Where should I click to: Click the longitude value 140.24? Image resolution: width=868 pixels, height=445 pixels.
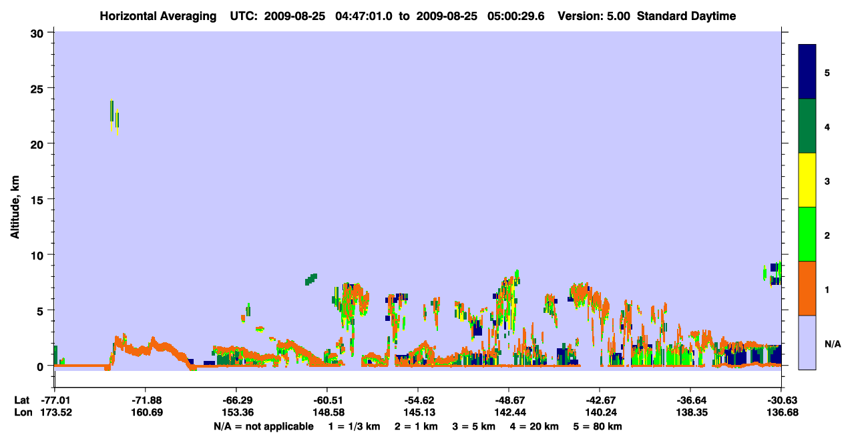600,412
